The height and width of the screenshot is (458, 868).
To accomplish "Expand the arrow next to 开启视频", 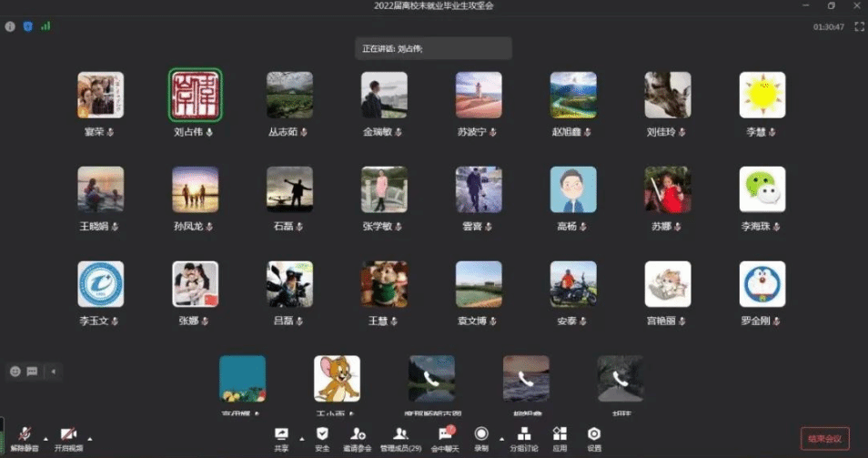I will (x=89, y=437).
